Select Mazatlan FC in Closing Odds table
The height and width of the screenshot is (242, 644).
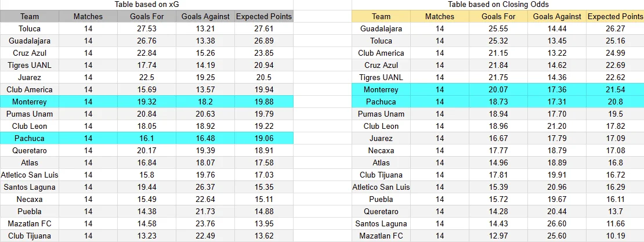(x=381, y=236)
